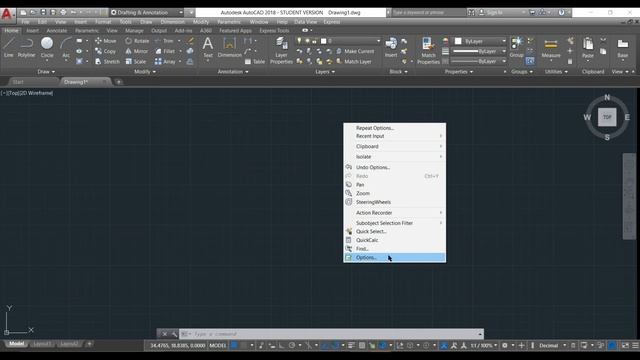Viewport: 640px width, 360px height.
Task: Open the workspace switching gear in status bar
Action: [505, 345]
